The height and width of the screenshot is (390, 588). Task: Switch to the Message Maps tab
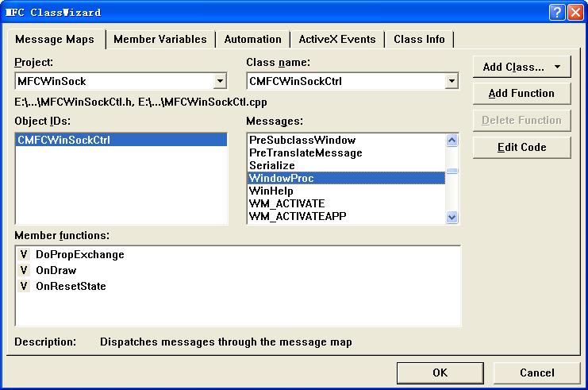[55, 40]
